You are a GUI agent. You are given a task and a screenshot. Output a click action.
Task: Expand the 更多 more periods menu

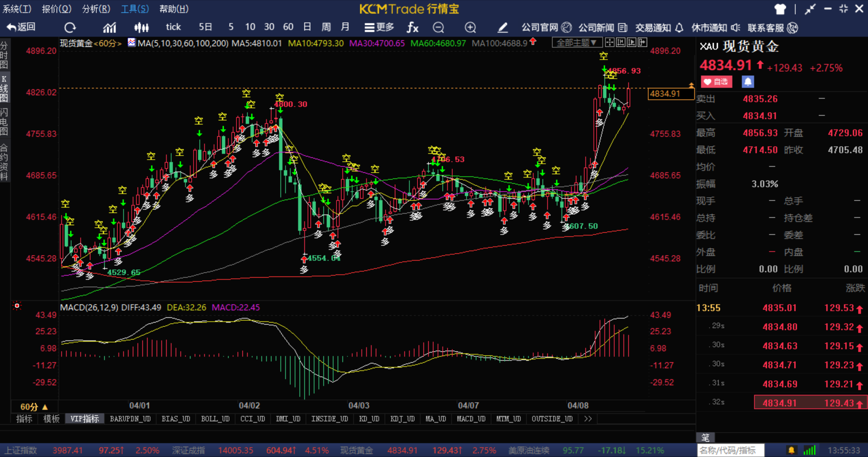(x=379, y=27)
